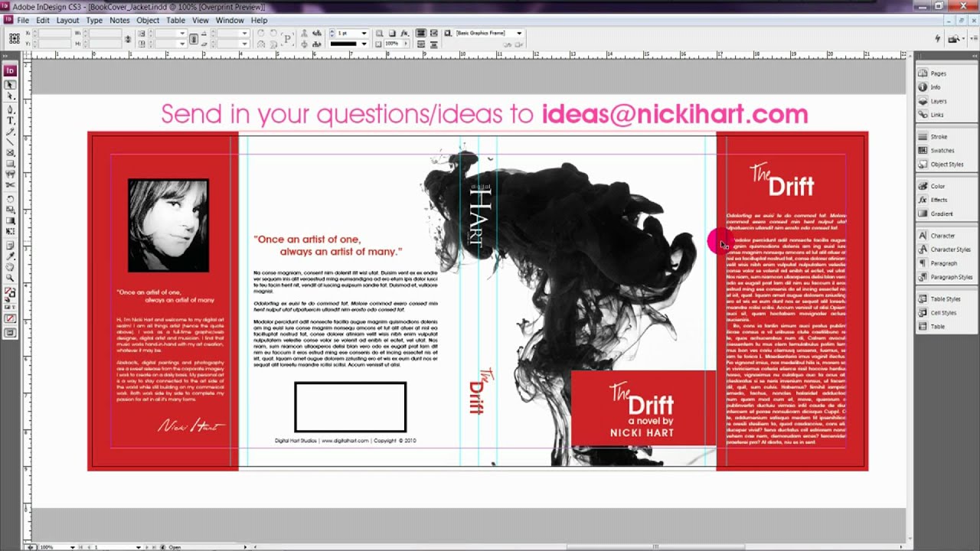Open the Table menu
Image resolution: width=980 pixels, height=551 pixels.
pyautogui.click(x=175, y=20)
